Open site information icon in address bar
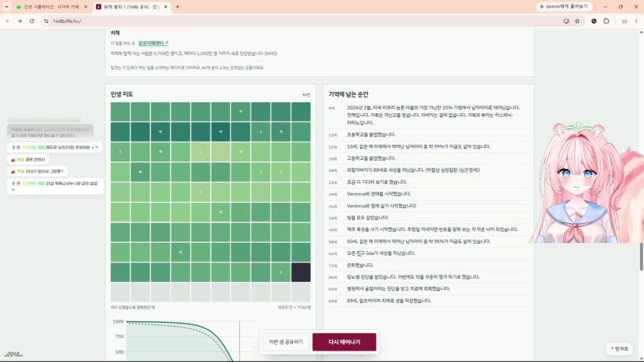The image size is (644, 362). click(x=46, y=21)
